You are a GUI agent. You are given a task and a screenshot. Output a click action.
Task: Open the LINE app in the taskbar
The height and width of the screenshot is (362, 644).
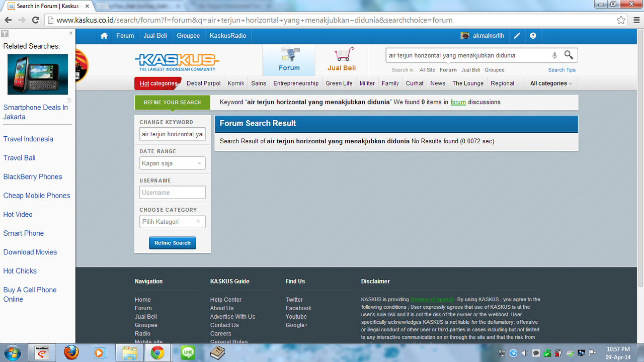pos(188,353)
